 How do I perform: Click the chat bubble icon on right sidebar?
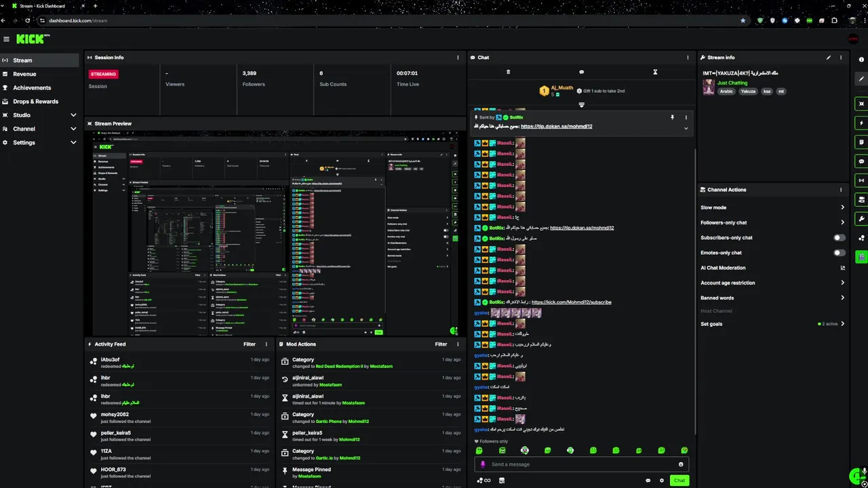coord(861,161)
